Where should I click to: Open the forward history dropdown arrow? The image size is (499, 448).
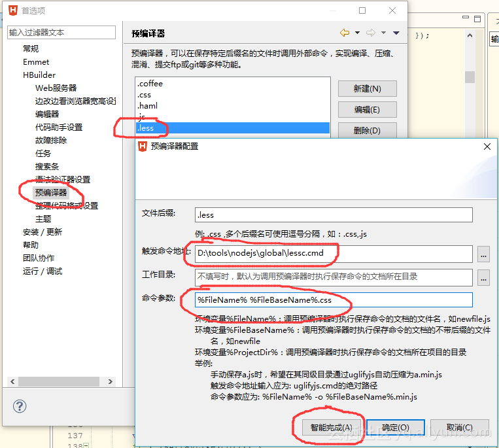click(383, 33)
